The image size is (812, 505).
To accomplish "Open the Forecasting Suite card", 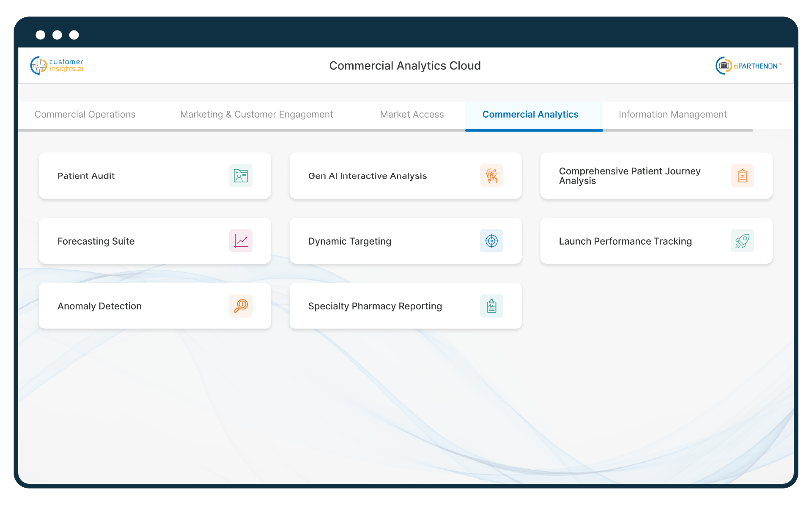I will (x=127, y=240).
